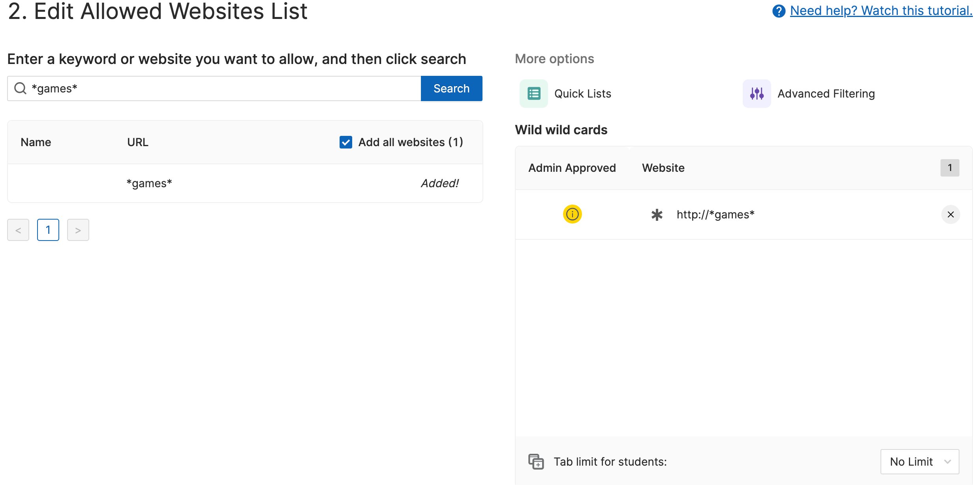
Task: Remove http://*games* with its X button
Action: [950, 214]
